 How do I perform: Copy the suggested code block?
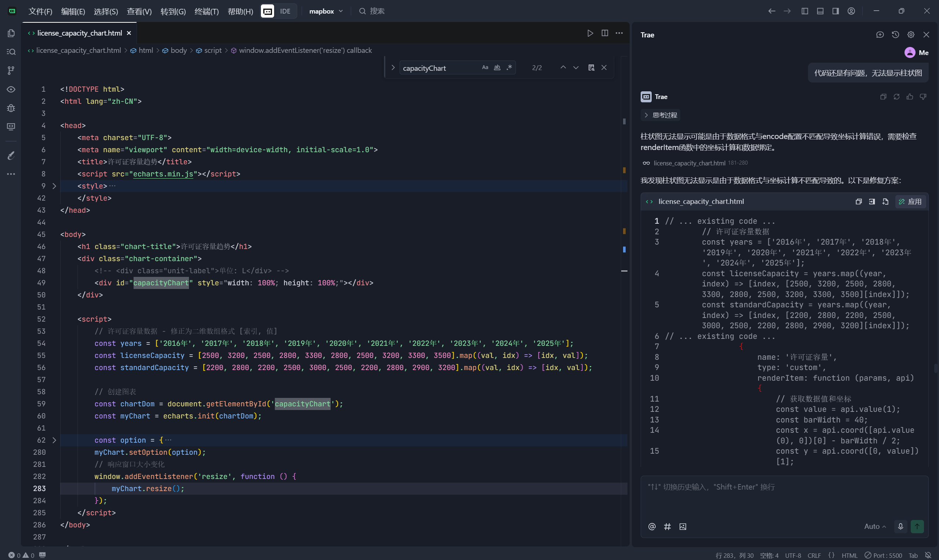(859, 201)
